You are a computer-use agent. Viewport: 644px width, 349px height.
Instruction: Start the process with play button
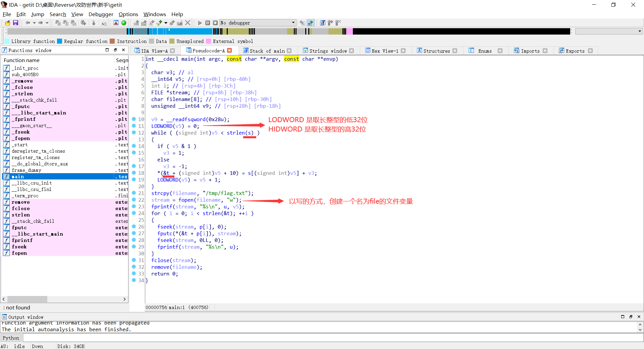pyautogui.click(x=200, y=23)
